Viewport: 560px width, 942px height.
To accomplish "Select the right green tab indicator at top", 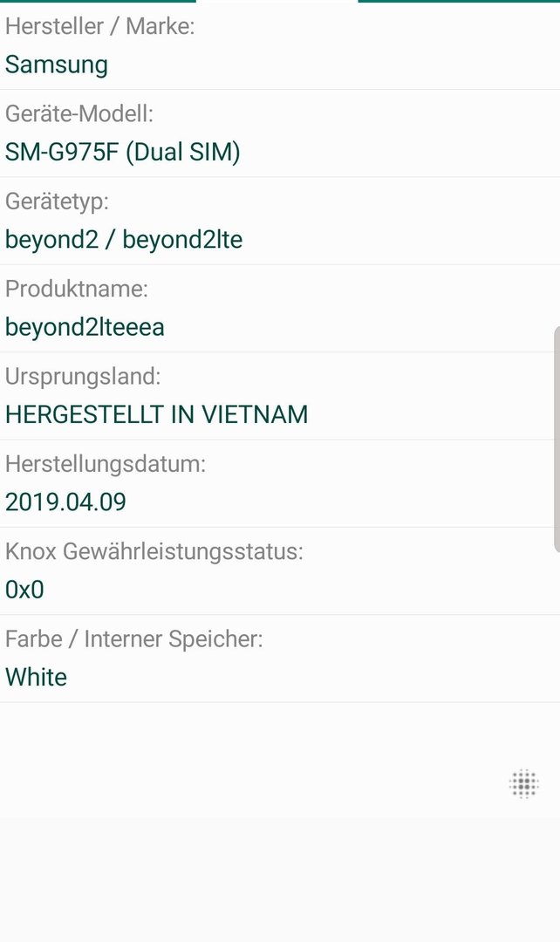I will tap(459, 1).
